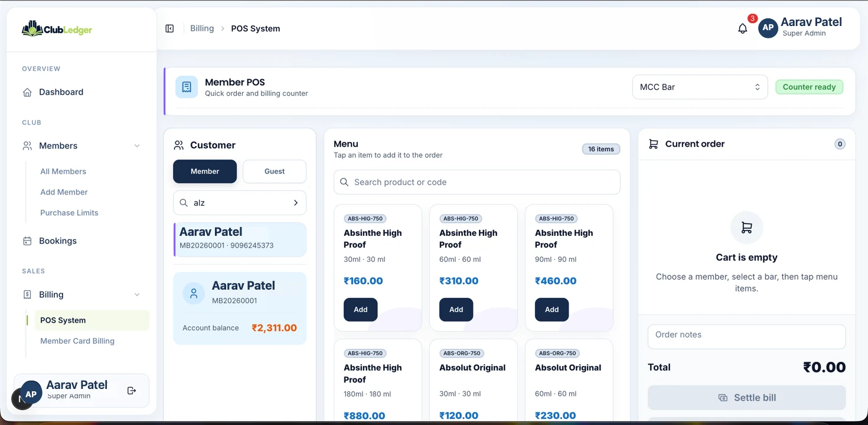Click the Dashboard home icon
Screen dimensions: 868x425
tap(27, 92)
